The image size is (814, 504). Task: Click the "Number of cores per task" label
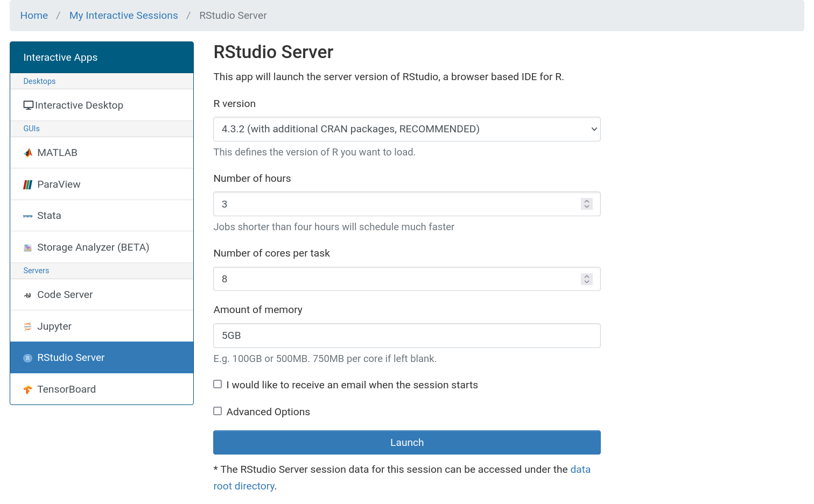click(272, 253)
